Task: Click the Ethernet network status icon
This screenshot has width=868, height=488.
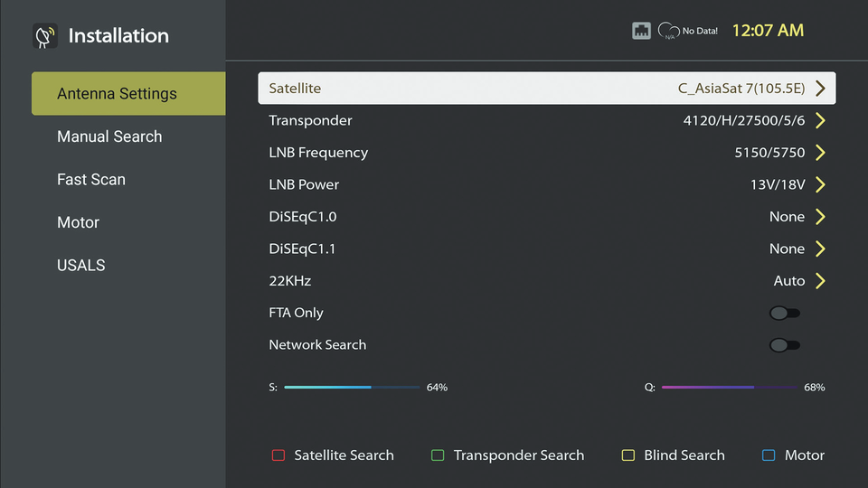Action: click(x=641, y=31)
